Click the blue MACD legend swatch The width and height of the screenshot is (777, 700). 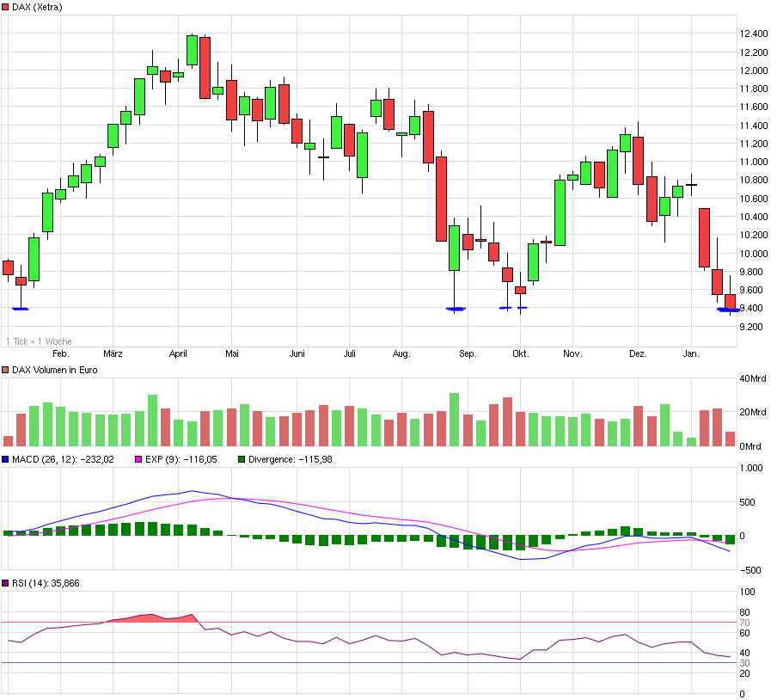[x=5, y=459]
